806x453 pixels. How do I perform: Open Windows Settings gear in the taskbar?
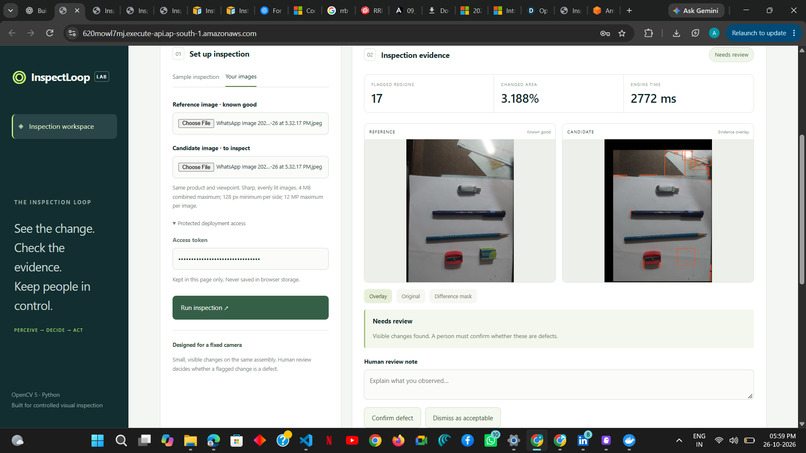click(x=514, y=441)
